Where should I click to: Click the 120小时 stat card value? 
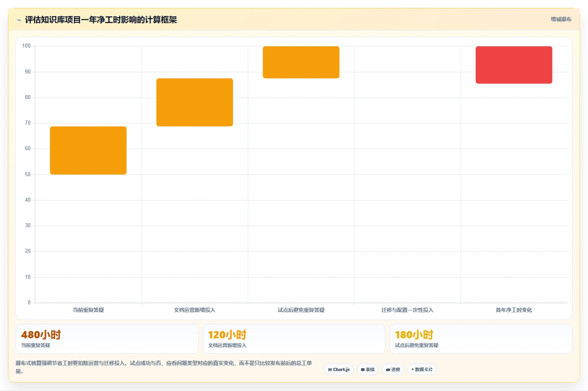(227, 335)
